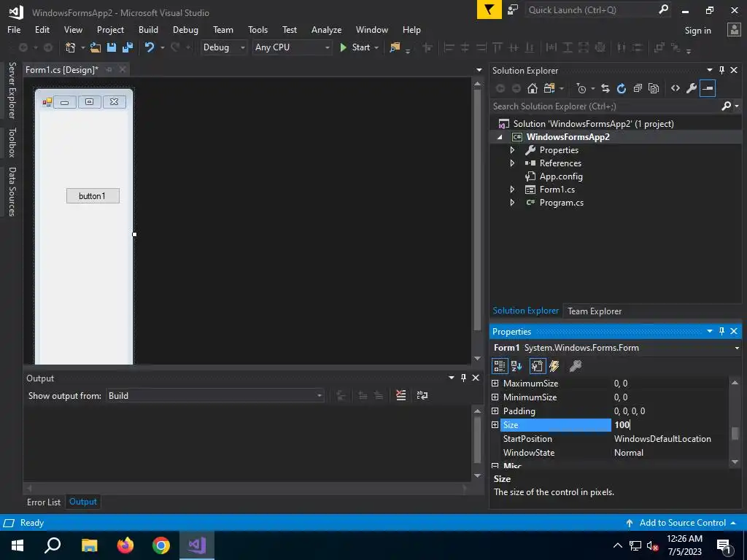The height and width of the screenshot is (560, 747).
Task: Click the Properties panel scrollbar thumb
Action: pyautogui.click(x=735, y=433)
